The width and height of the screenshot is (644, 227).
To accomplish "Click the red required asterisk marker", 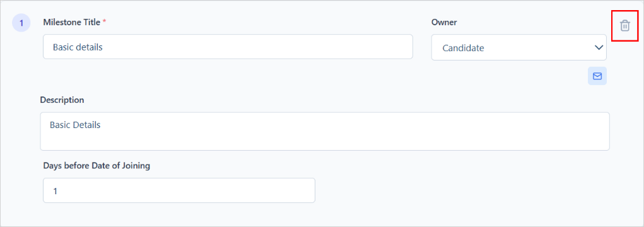I will [104, 23].
